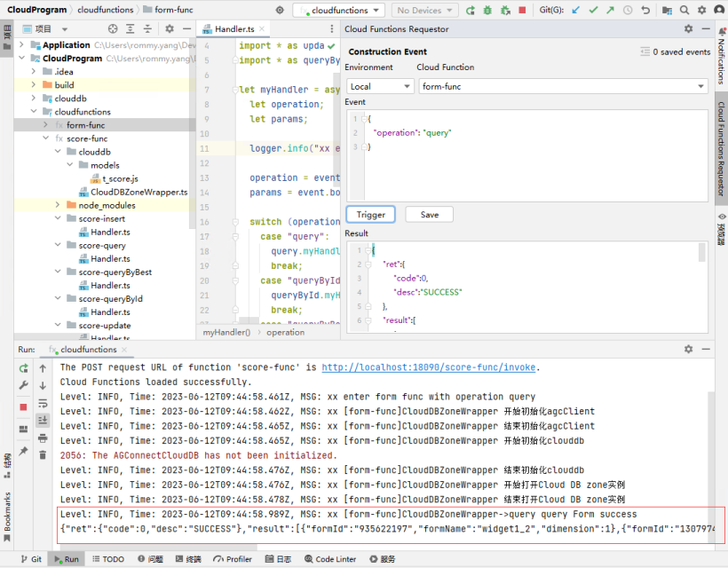728x568 pixels.
Task: Click Collapse All icon in project panel
Action: click(147, 28)
